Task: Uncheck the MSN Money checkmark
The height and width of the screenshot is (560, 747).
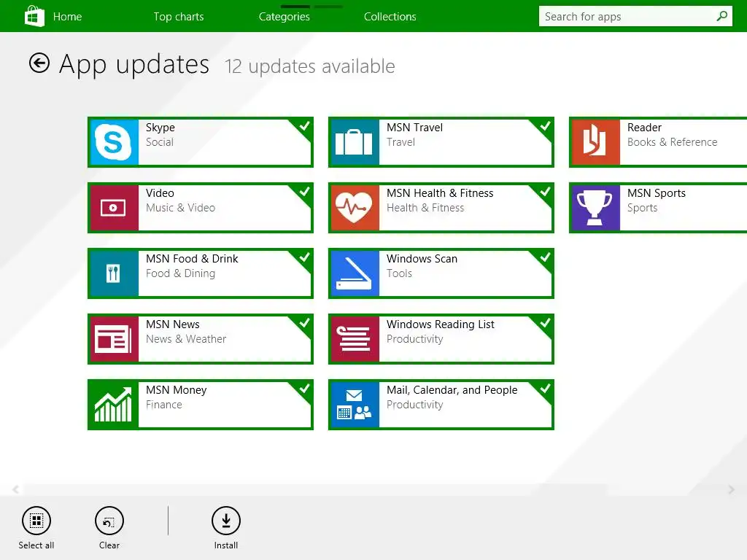Action: tap(304, 389)
